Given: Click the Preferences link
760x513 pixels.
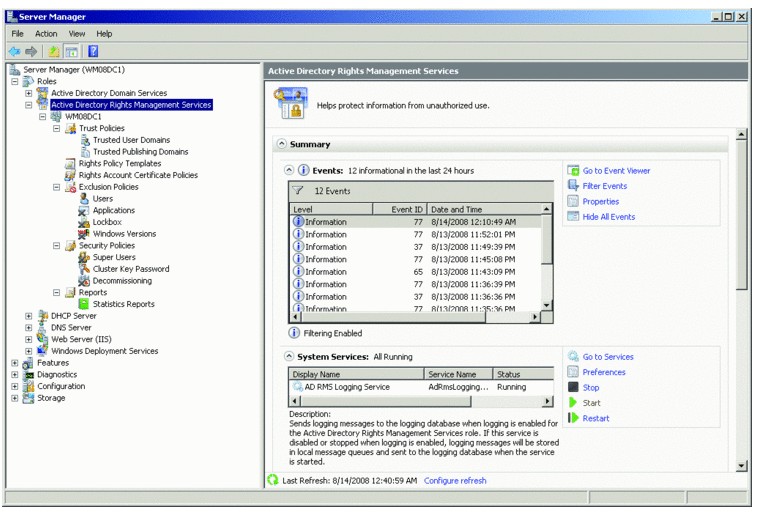Looking at the screenshot, I should tap(604, 372).
